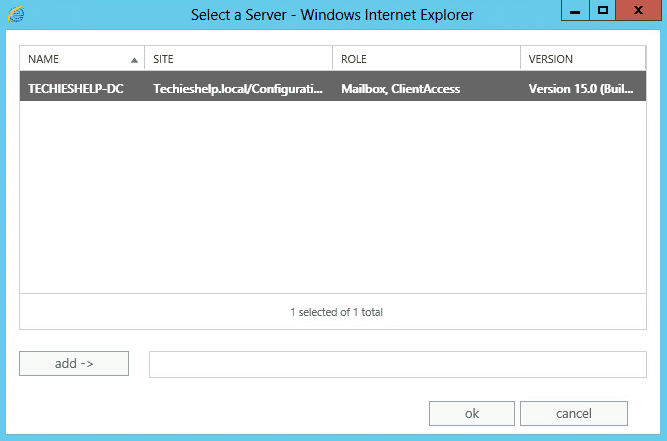
Task: Click empty area of the server list
Action: 333,200
